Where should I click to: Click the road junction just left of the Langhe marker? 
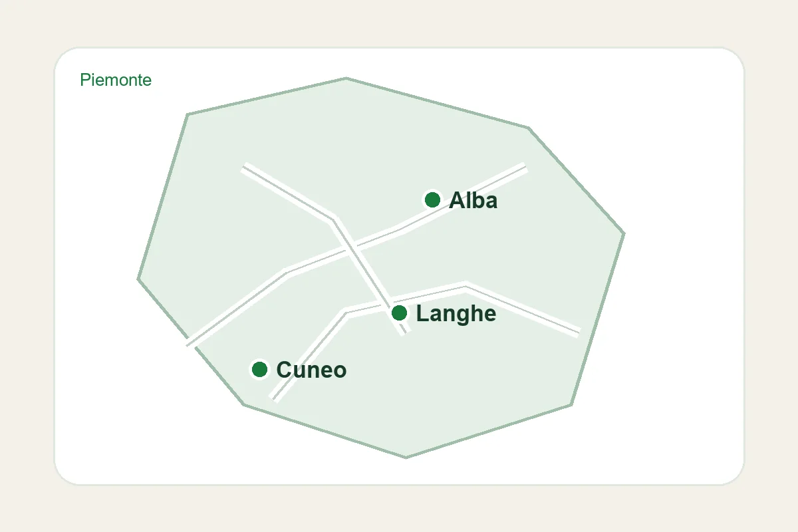tap(388, 303)
